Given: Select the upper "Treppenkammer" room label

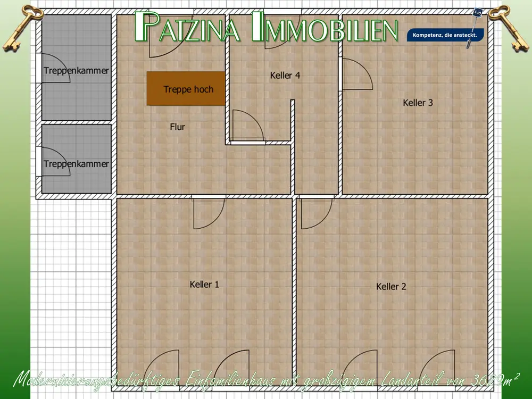Looking at the screenshot, I should point(76,71).
